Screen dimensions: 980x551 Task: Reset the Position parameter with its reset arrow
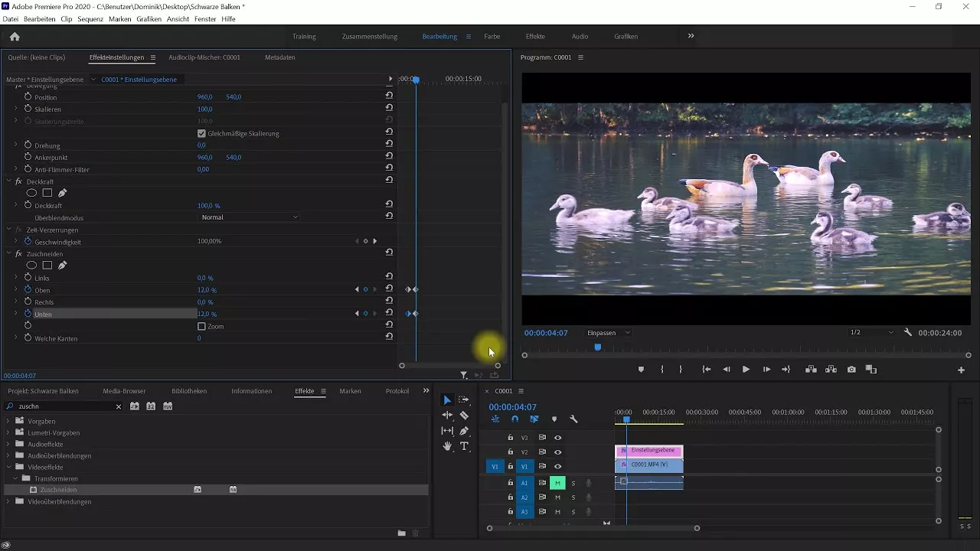pos(389,97)
